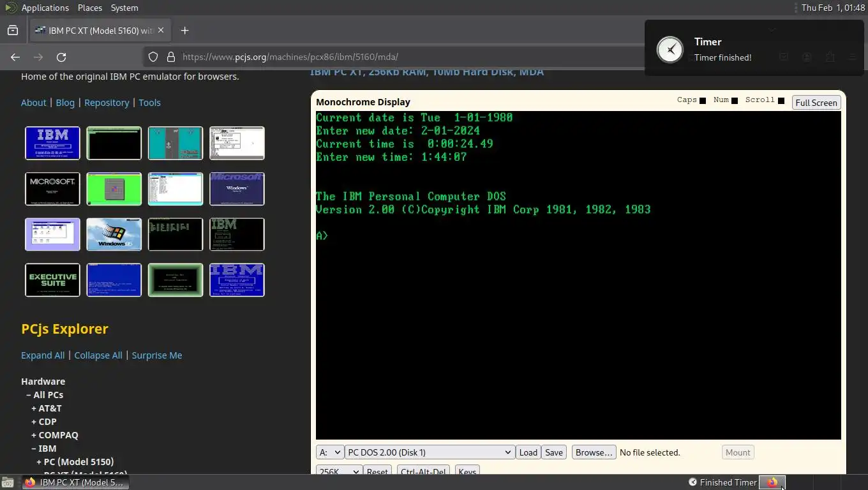Screen dimensions: 868x490
Task: Open the blue IBM logo thumbnail
Action: click(x=52, y=143)
